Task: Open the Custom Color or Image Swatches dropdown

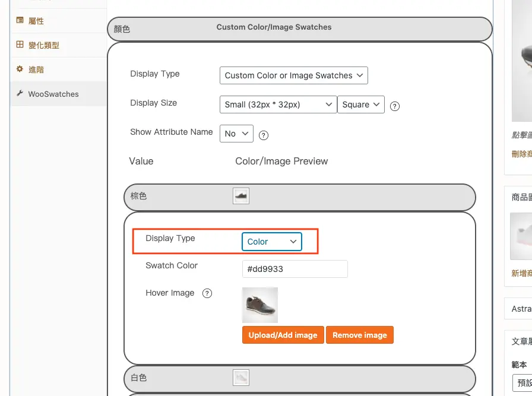Action: [x=294, y=75]
